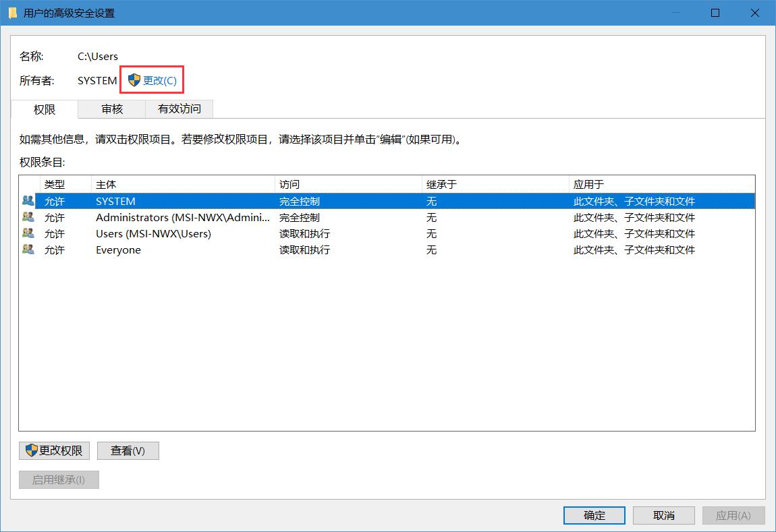Cancel the dialog with 取消
776x532 pixels.
[x=664, y=515]
